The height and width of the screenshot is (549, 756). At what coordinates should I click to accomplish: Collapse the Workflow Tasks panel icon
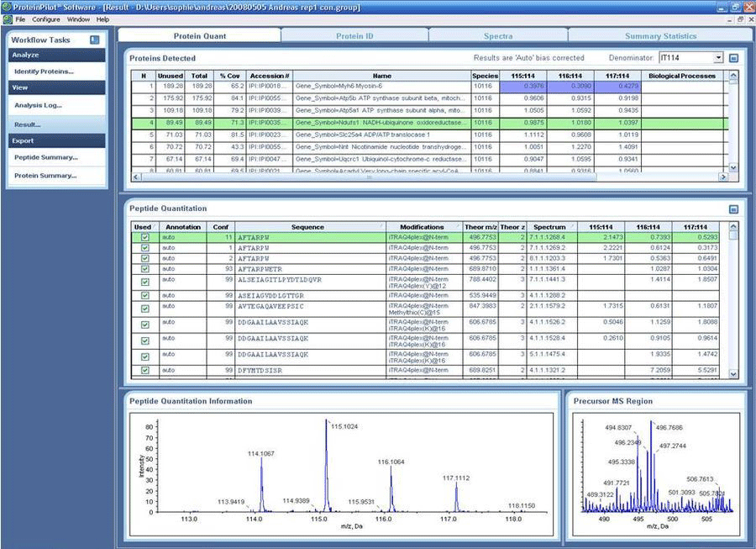point(94,40)
